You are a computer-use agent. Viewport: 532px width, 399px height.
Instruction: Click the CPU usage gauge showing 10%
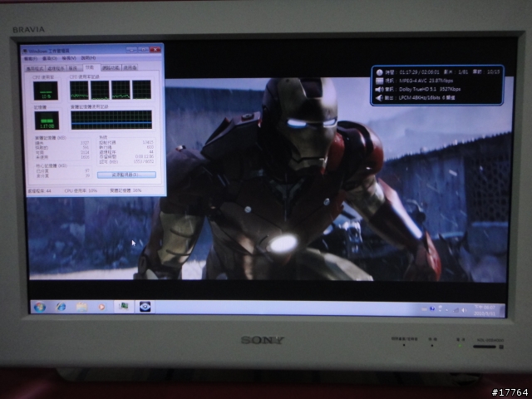(x=46, y=91)
